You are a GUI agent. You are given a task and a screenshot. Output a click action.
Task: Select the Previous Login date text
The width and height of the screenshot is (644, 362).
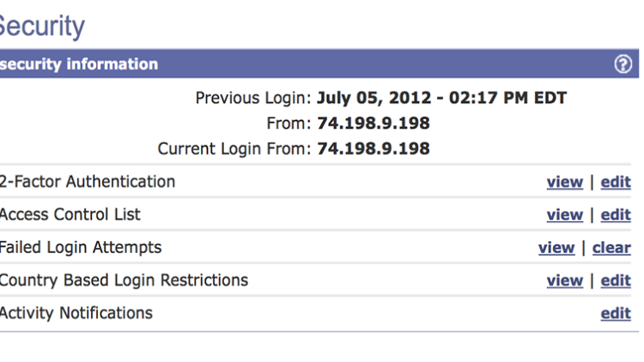441,98
